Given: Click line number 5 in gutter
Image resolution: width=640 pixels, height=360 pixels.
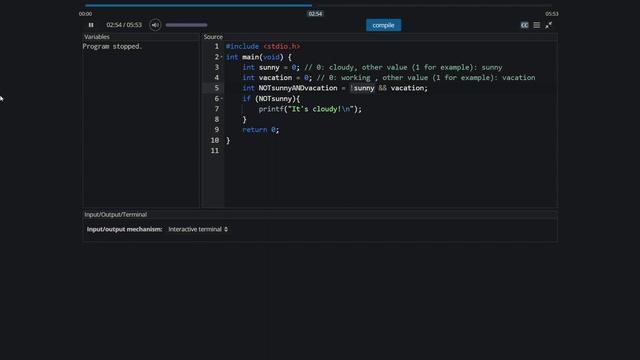Looking at the screenshot, I should [x=217, y=88].
